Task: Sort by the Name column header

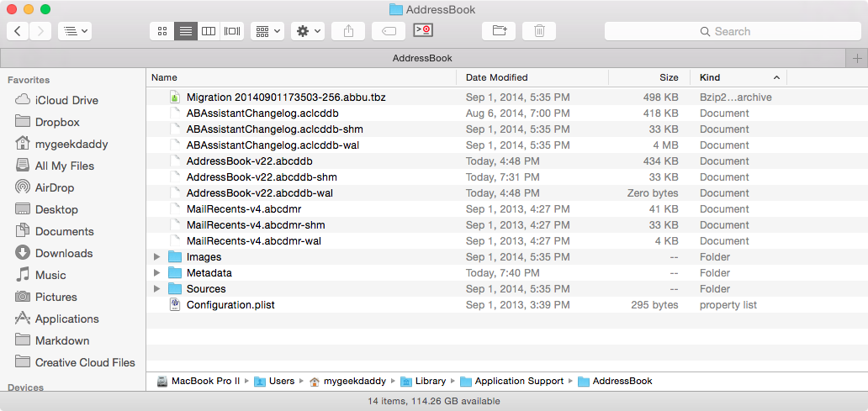Action: pos(301,77)
